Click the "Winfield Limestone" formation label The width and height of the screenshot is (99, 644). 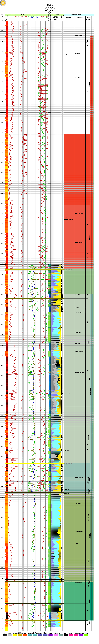point(79,214)
